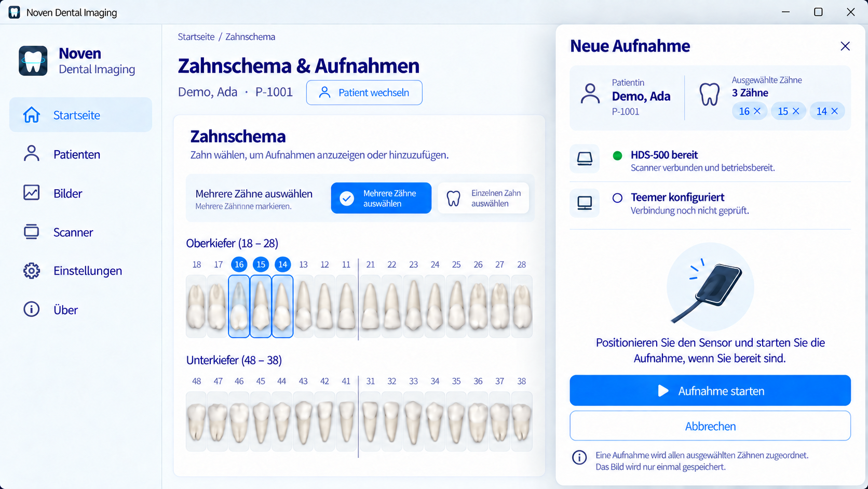
Task: Select the Bilder chart icon in sidebar
Action: [x=31, y=193]
